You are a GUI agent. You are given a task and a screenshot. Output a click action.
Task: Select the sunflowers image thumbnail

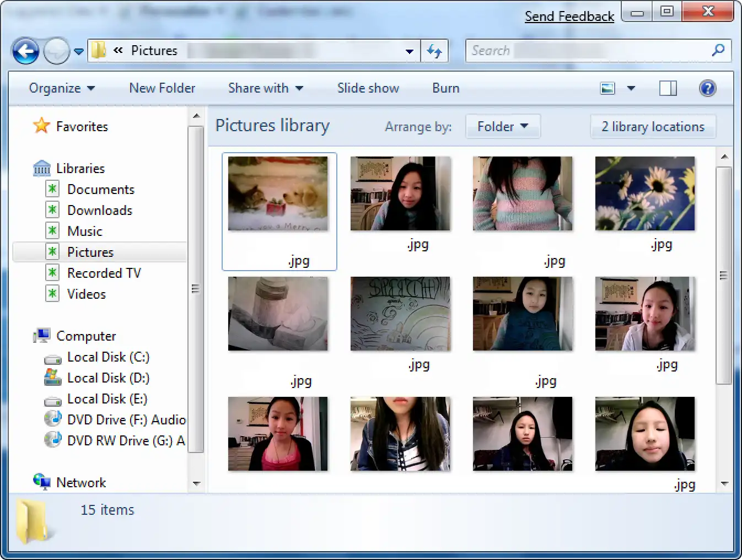[x=644, y=193]
